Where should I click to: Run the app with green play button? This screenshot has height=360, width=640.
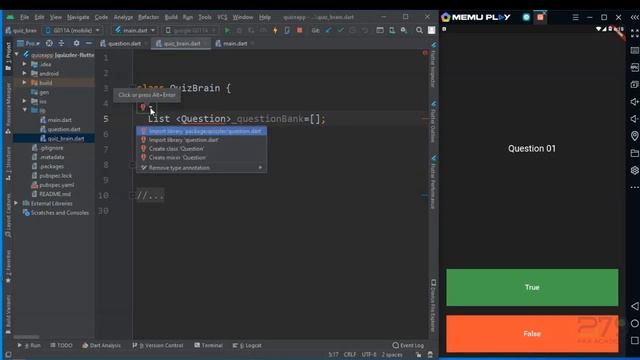(227, 30)
